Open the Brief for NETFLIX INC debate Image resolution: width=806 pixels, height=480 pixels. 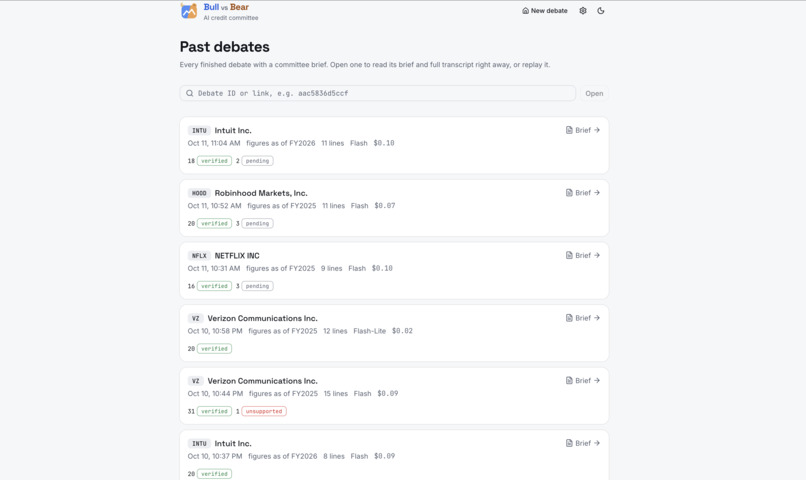[582, 255]
